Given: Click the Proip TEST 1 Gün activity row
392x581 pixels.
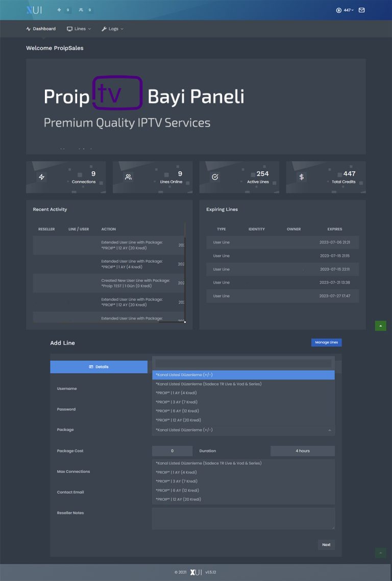Looking at the screenshot, I should 109,283.
